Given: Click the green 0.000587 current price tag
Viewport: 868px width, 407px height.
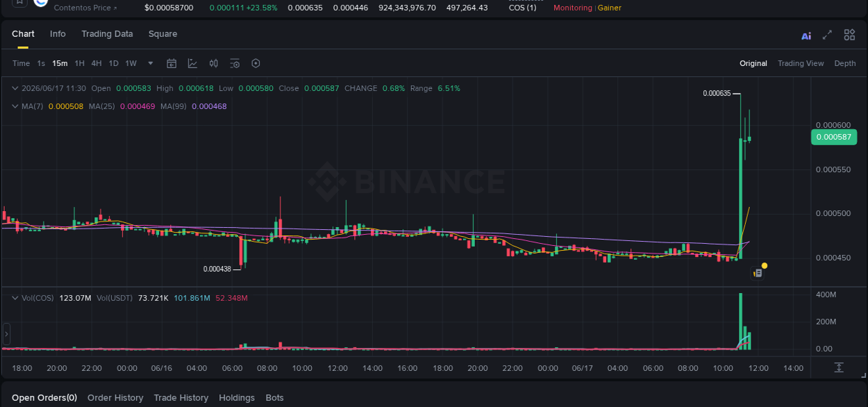Looking at the screenshot, I should [x=833, y=137].
